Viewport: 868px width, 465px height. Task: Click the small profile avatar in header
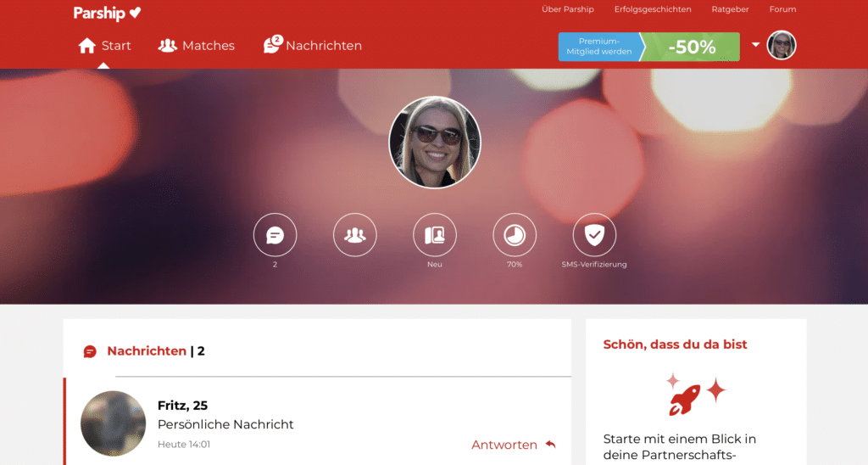point(781,45)
